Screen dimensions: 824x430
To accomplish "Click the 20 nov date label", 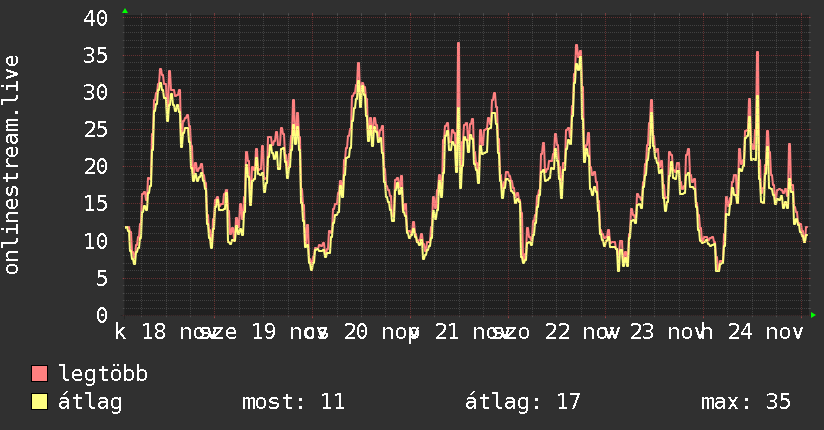I will pos(382,332).
